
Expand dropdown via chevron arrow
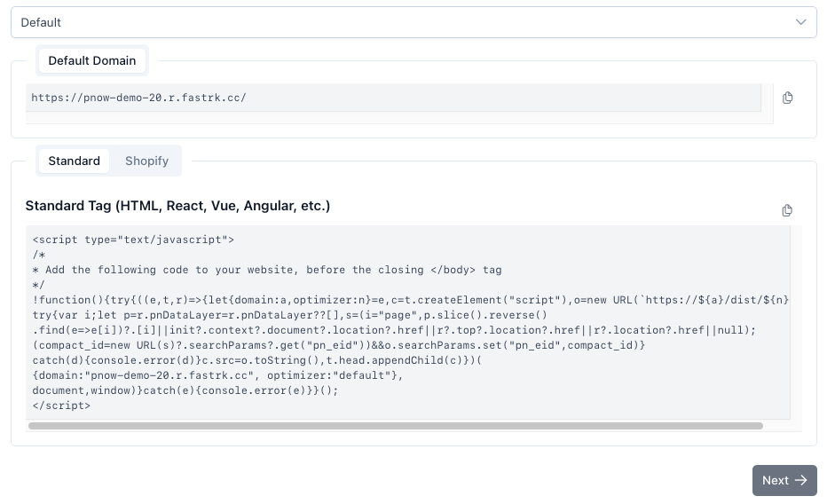(x=800, y=22)
